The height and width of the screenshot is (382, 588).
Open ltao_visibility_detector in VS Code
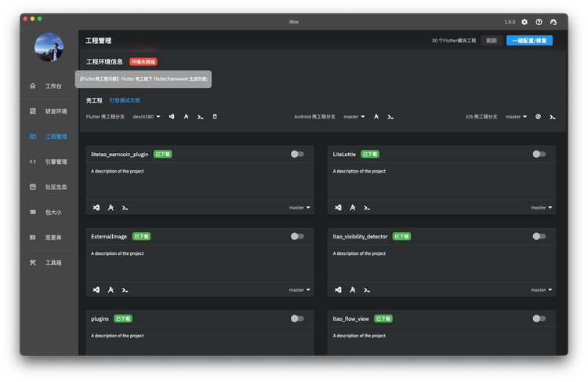click(338, 289)
